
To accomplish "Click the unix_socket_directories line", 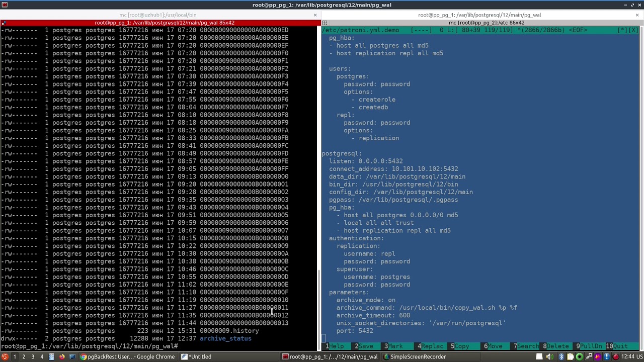I will (x=421, y=323).
